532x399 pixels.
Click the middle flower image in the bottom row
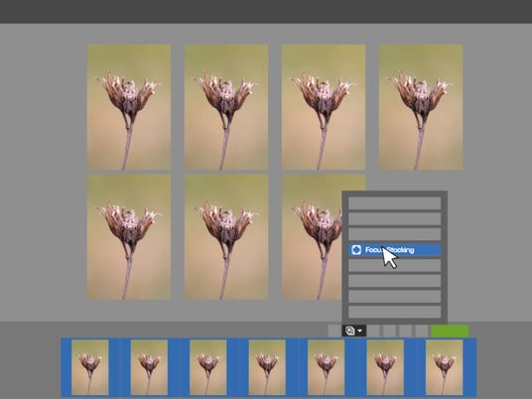pos(226,237)
